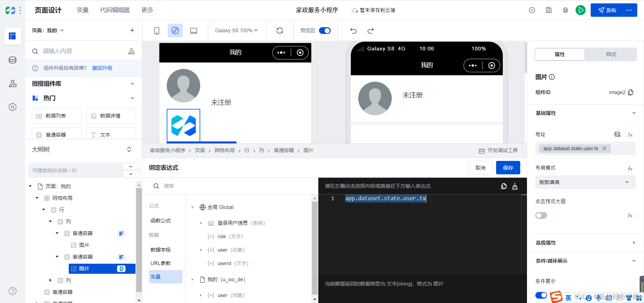644x303 pixels.
Task: Click the outline tree search field
Action: point(75,171)
